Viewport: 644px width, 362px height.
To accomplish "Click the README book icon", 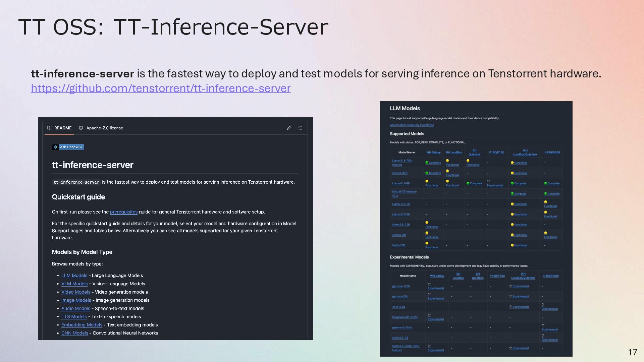I will [x=50, y=128].
